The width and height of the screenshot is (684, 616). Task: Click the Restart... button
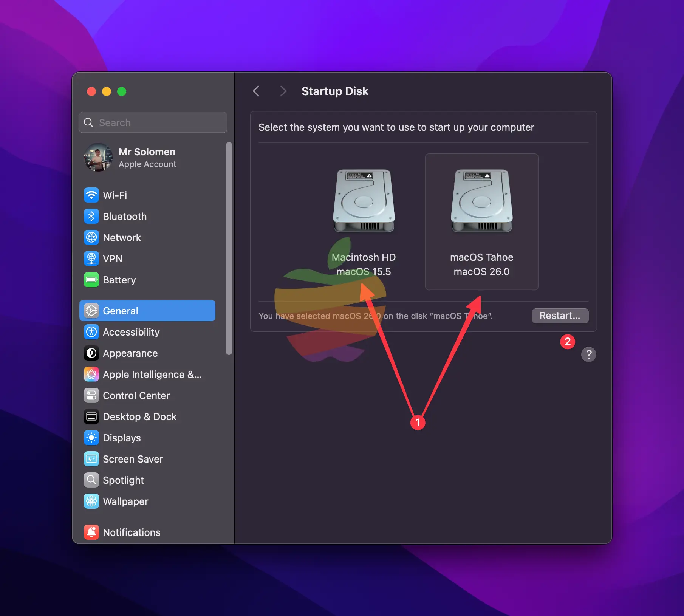coord(560,316)
